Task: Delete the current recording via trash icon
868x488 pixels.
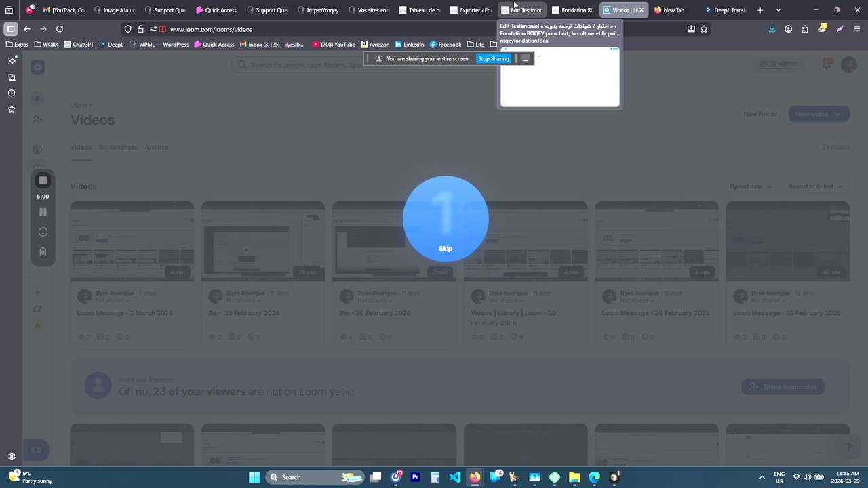Action: 43,251
